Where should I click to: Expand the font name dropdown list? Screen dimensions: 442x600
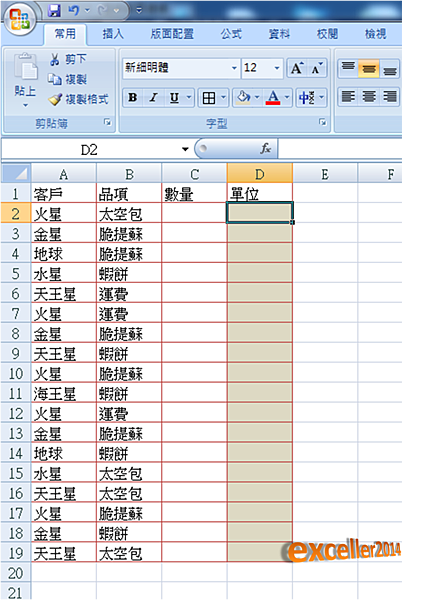234,68
